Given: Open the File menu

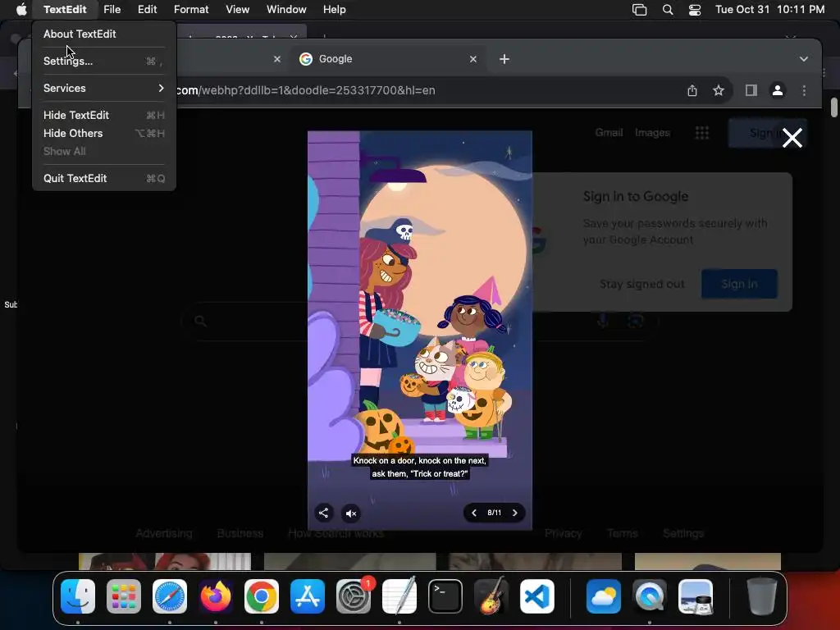Looking at the screenshot, I should coord(112,10).
